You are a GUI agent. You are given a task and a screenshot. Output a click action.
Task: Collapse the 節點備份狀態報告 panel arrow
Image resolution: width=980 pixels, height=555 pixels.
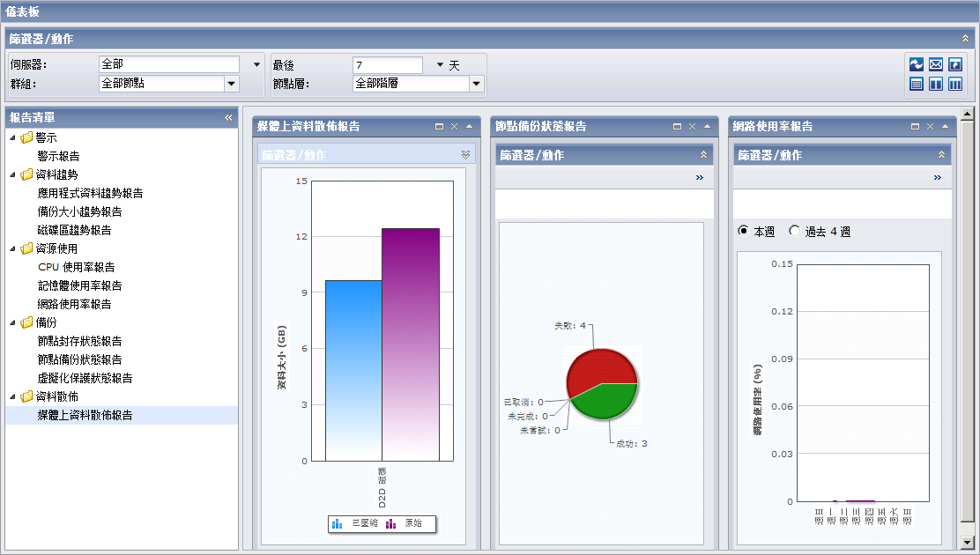coord(707,126)
